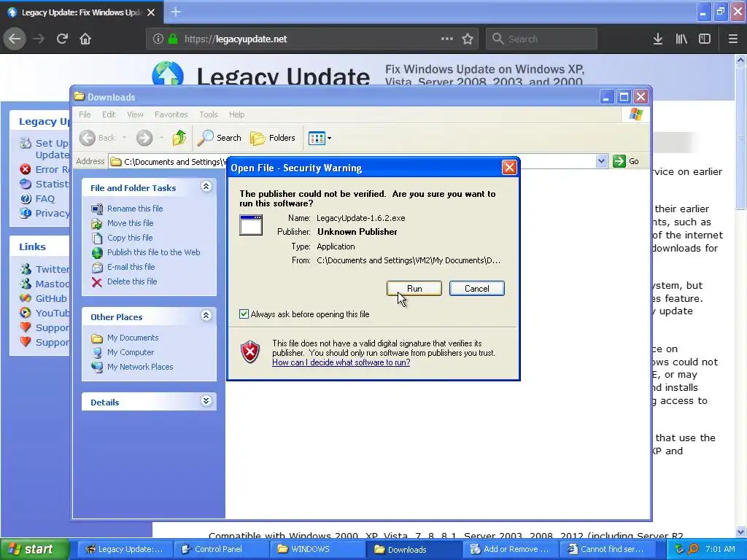Click the browser page scrollbar down arrow
The width and height of the screenshot is (747, 560).
741,532
